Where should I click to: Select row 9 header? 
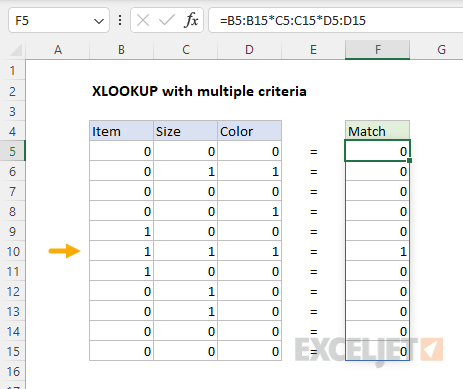(13, 231)
